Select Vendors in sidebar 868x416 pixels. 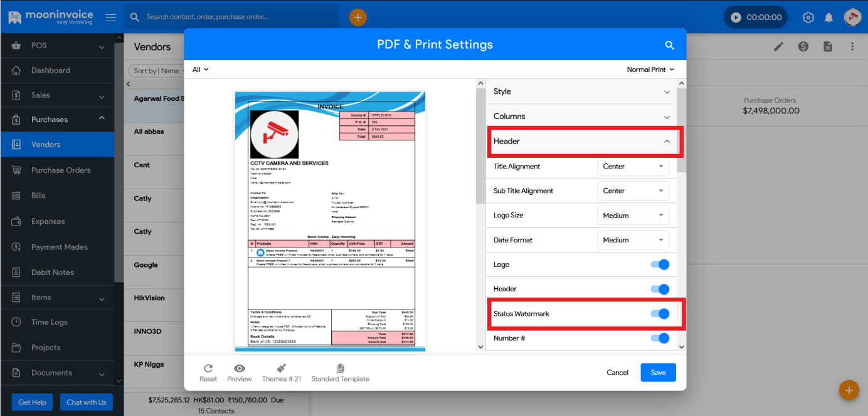click(x=57, y=144)
